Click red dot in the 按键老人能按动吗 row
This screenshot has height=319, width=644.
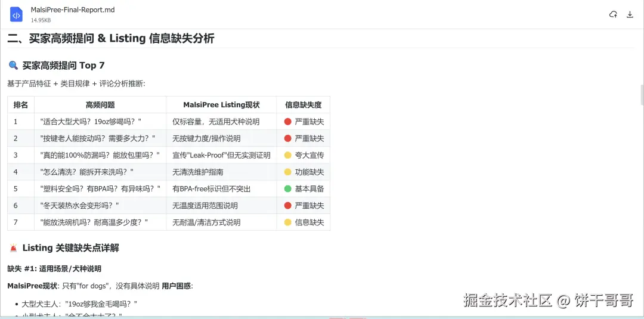pos(288,138)
